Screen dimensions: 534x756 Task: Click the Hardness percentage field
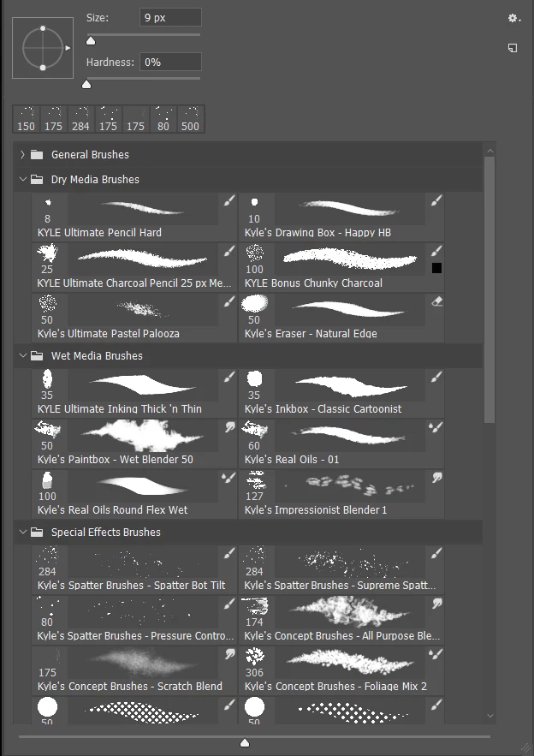click(170, 63)
